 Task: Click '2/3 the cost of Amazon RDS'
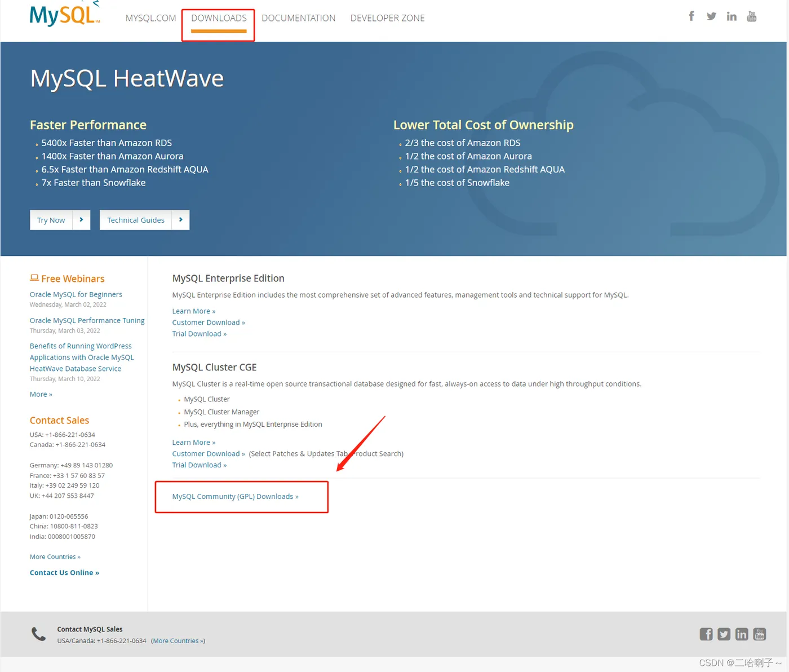point(463,143)
